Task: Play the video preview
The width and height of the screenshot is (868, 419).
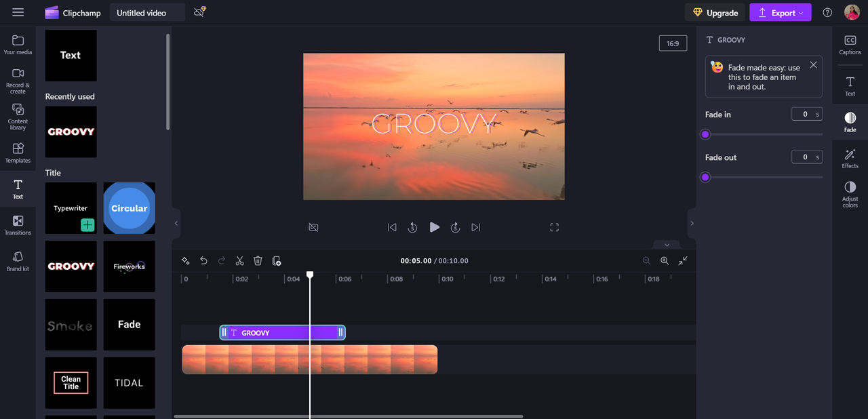Action: click(x=434, y=227)
